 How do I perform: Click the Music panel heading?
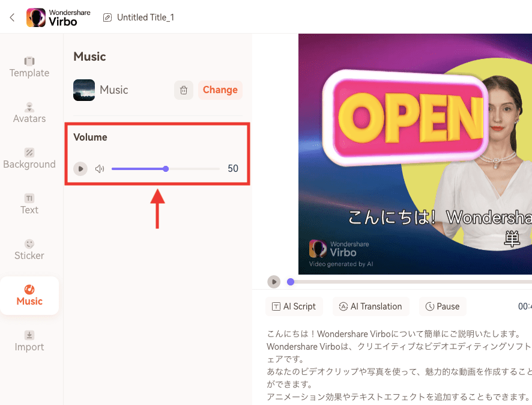[x=89, y=56]
